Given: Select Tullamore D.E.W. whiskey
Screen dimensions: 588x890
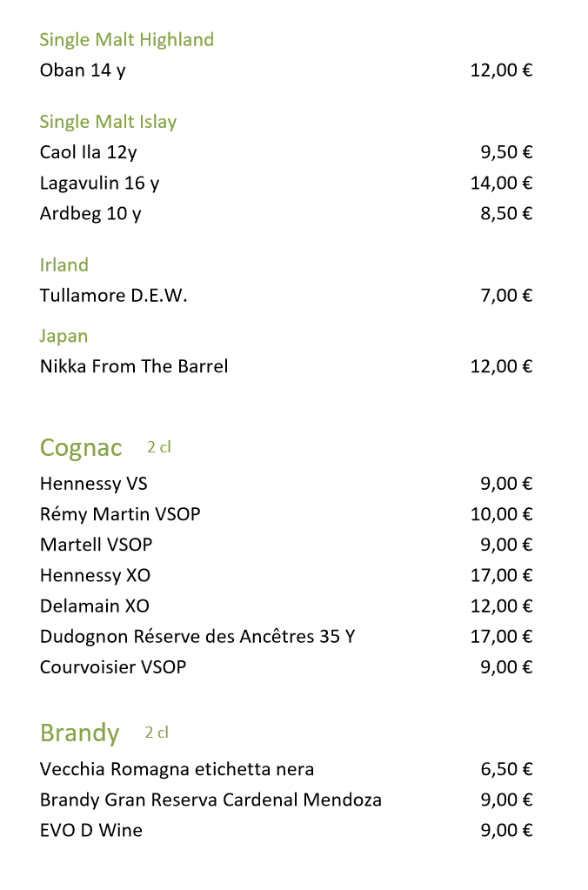Looking at the screenshot, I should point(113,296).
